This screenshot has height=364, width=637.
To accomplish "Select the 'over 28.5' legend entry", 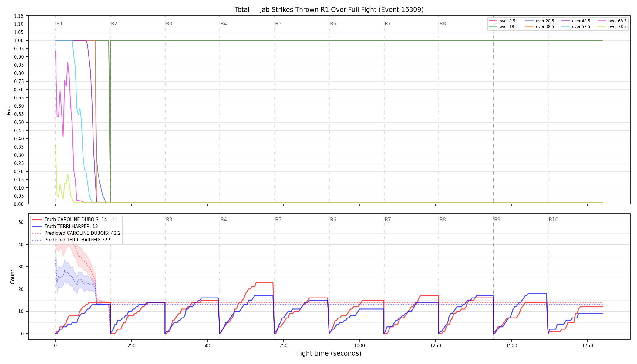I will [540, 21].
